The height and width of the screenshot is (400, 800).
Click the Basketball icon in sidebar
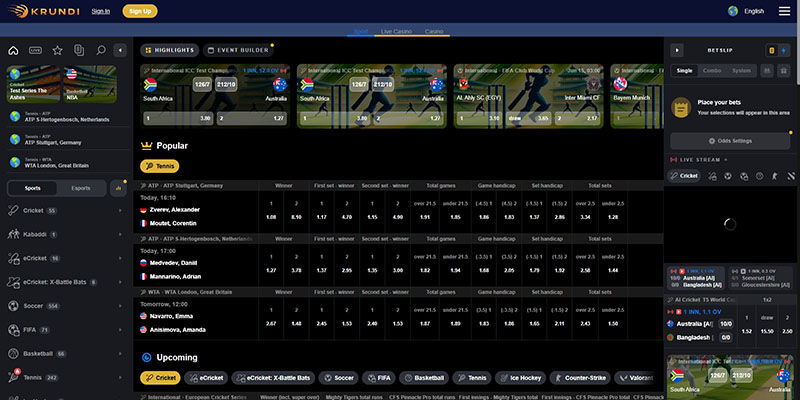click(13, 354)
